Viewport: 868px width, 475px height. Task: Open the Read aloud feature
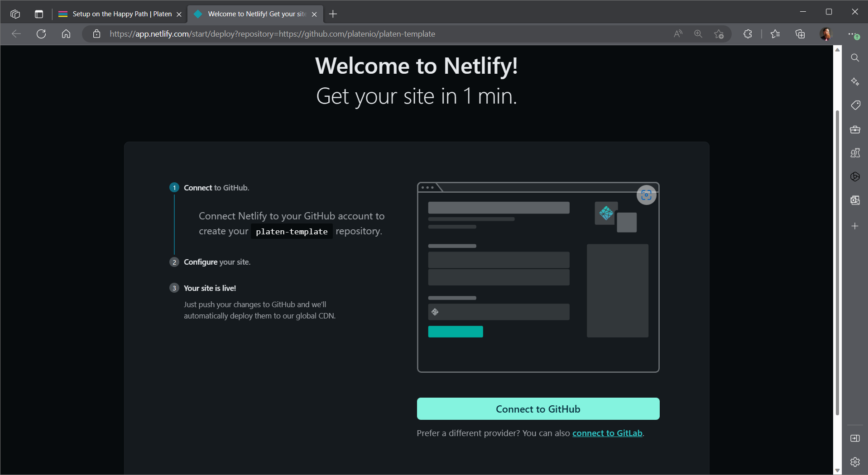coord(678,34)
